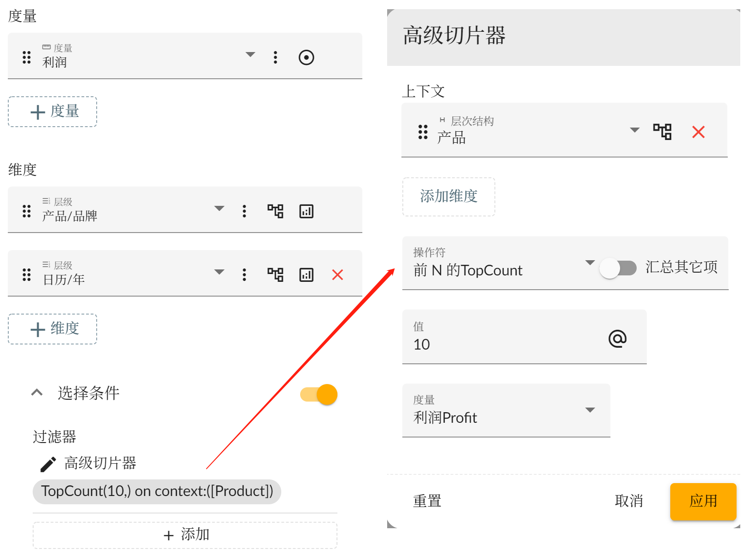Click chart icon on 产品/品牌 dimension row

click(x=306, y=211)
